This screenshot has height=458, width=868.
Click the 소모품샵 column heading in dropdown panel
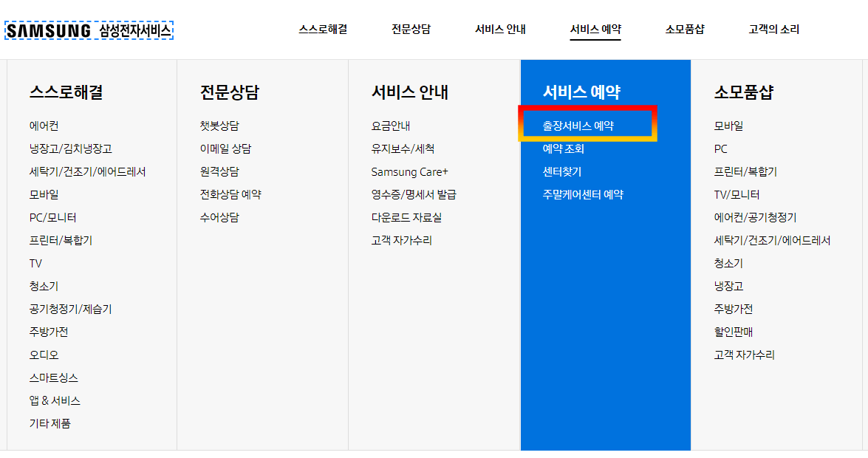(743, 92)
